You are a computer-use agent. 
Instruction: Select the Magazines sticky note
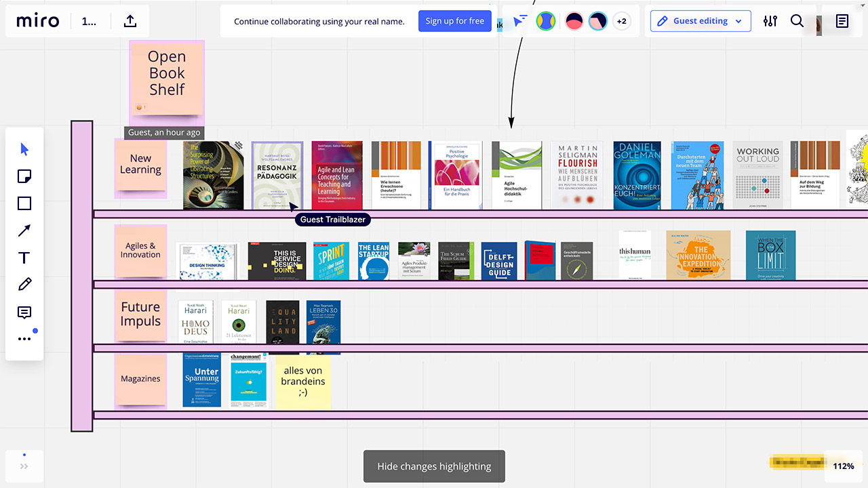click(140, 379)
